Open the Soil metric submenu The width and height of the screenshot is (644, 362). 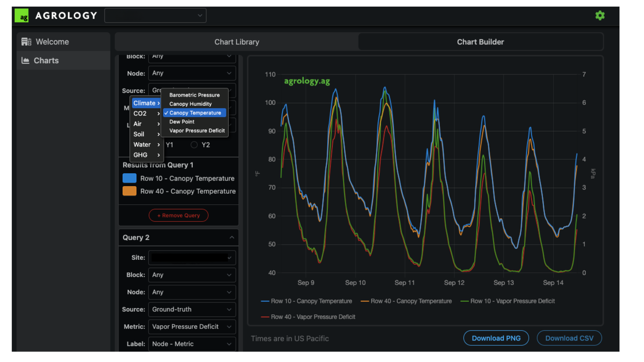(x=147, y=134)
